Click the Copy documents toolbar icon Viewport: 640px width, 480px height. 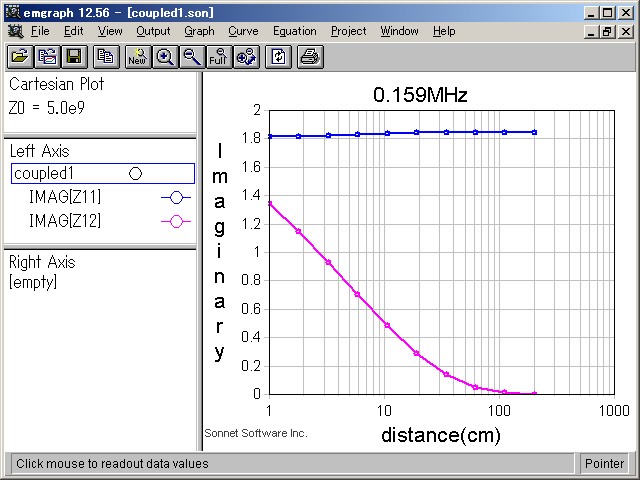[106, 57]
